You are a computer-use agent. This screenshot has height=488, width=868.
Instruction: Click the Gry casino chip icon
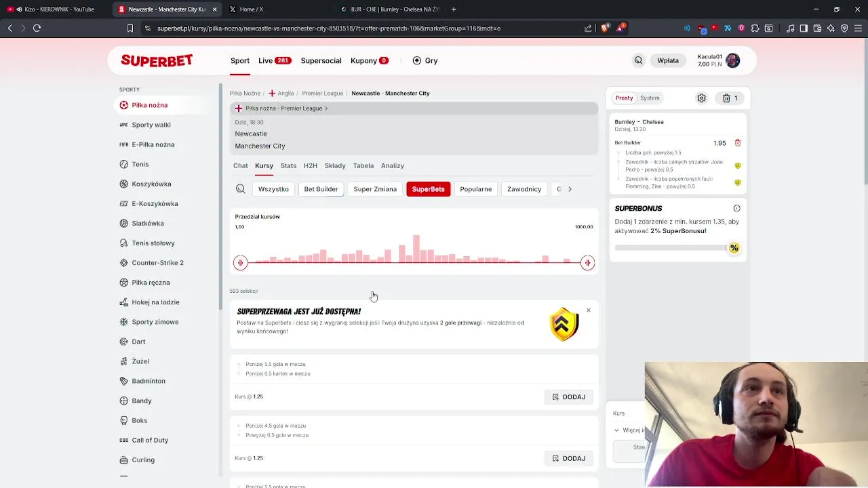(417, 60)
